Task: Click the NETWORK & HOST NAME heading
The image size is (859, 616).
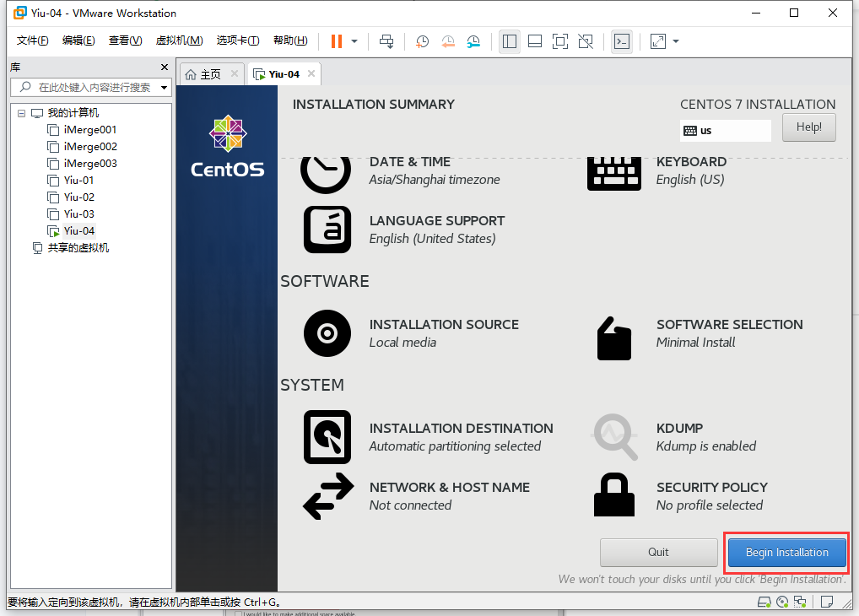Action: point(450,487)
